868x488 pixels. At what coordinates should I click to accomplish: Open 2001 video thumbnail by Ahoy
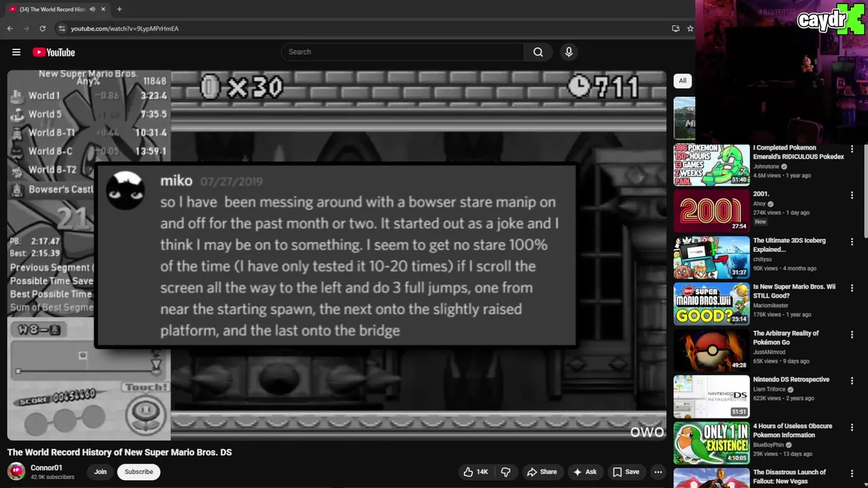pyautogui.click(x=711, y=211)
